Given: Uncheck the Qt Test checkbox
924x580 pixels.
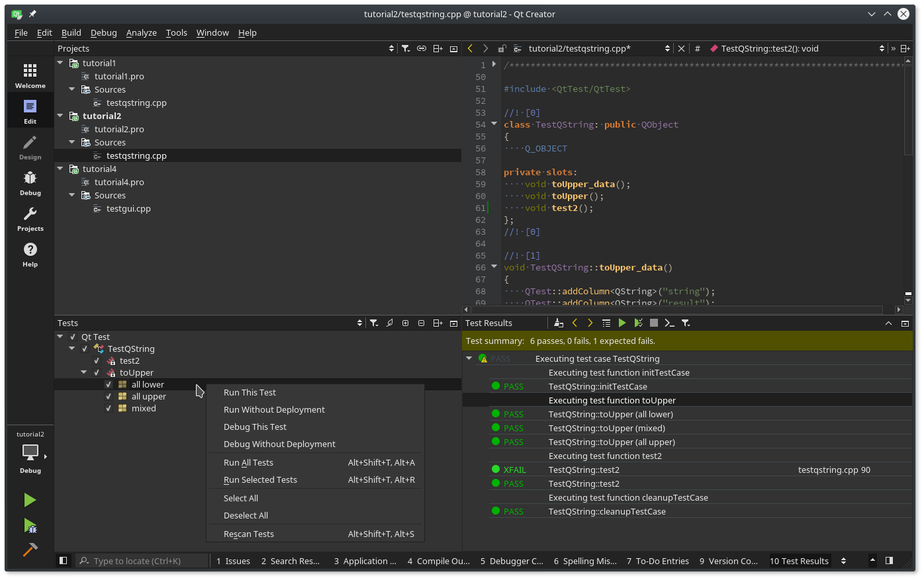Looking at the screenshot, I should (73, 337).
